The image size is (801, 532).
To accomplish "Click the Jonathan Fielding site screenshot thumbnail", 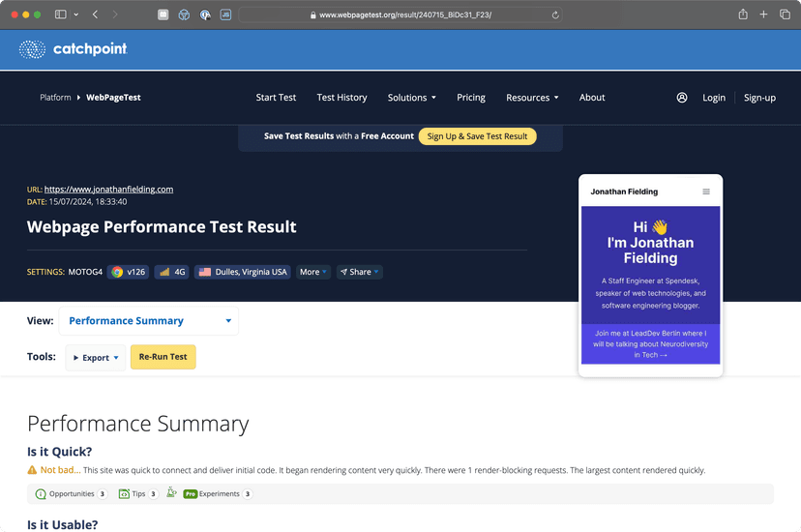I will (x=650, y=276).
